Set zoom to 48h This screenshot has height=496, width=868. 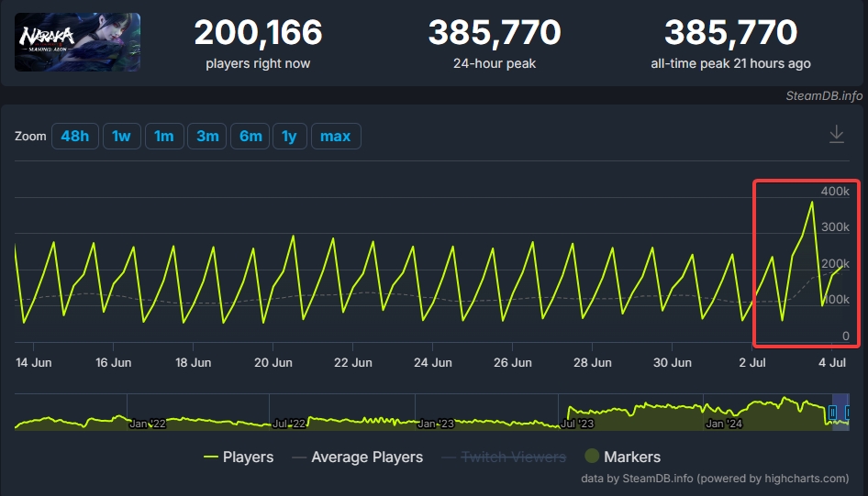(74, 136)
